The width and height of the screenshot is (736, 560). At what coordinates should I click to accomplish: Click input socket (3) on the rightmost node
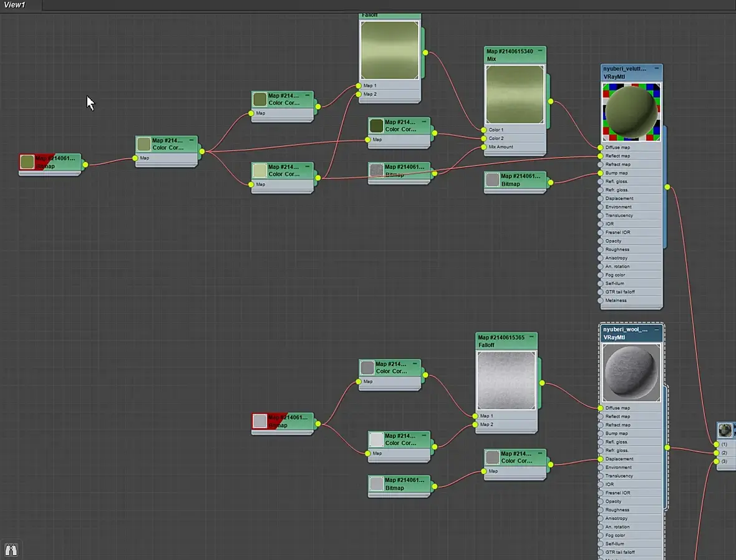716,461
